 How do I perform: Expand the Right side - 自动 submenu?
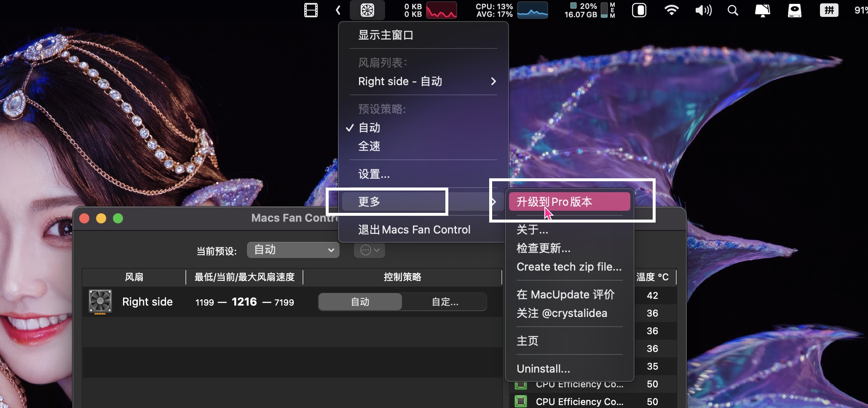tap(421, 81)
